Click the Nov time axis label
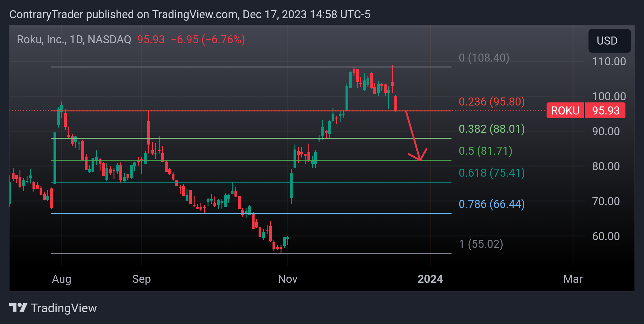Screen dimensions: 644x324 [288, 279]
